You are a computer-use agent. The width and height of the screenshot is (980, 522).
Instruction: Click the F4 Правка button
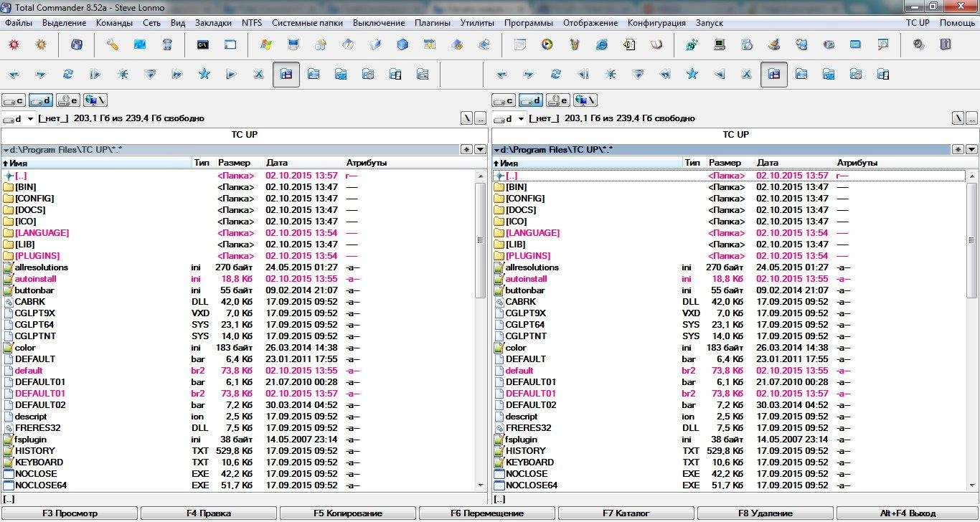click(x=209, y=513)
